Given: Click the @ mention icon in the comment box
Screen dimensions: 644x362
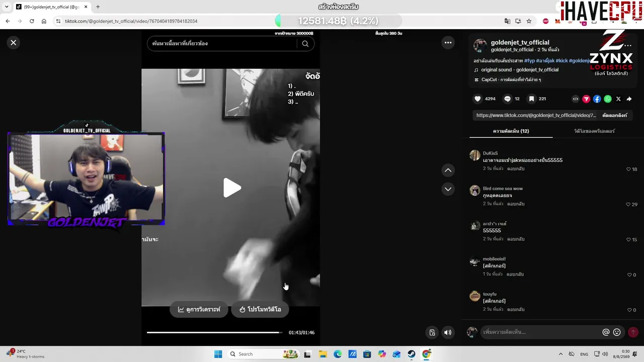Looking at the screenshot, I should tap(606, 332).
